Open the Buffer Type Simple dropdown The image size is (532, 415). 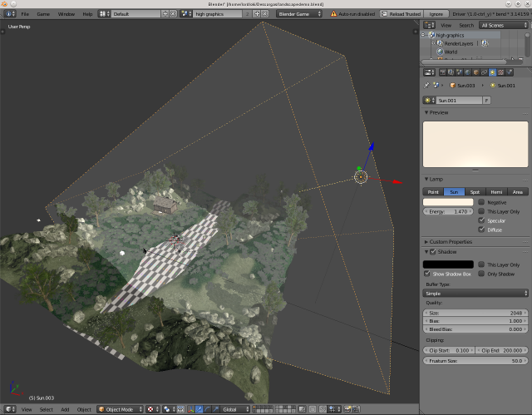coord(475,293)
